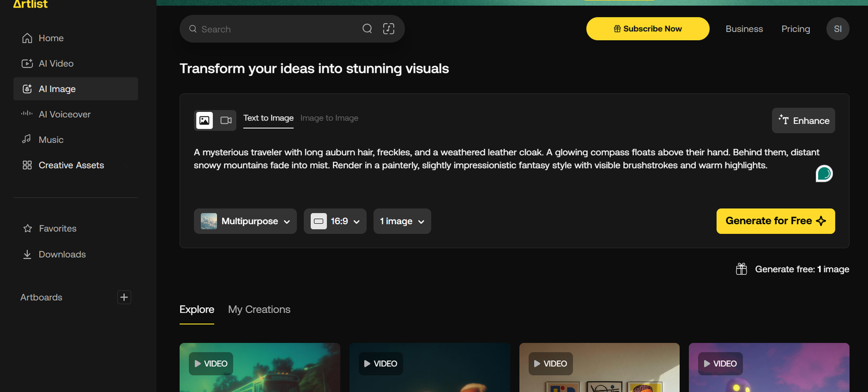Click the Subscribe Now button
This screenshot has width=868, height=392.
point(648,29)
